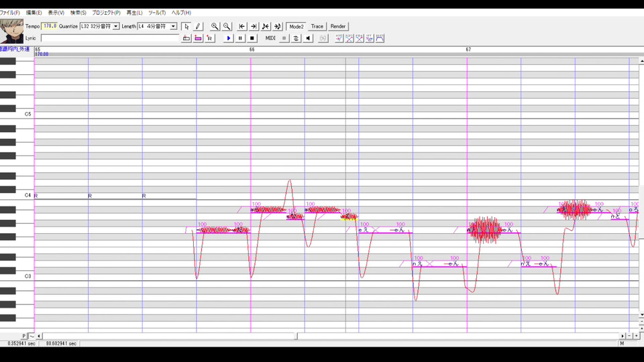
Task: Click the "80.602941 sec" status text
Action: pyautogui.click(x=61, y=343)
